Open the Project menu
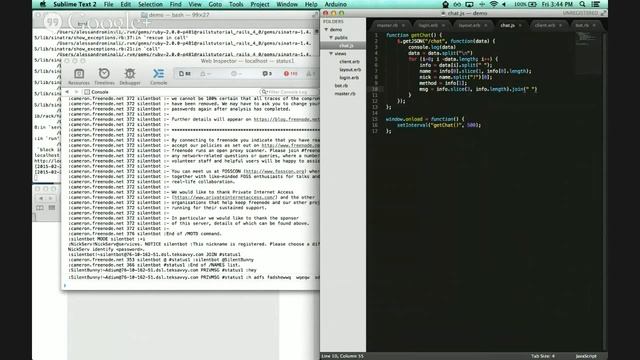This screenshot has height=360, width=640. pyautogui.click(x=260, y=4)
